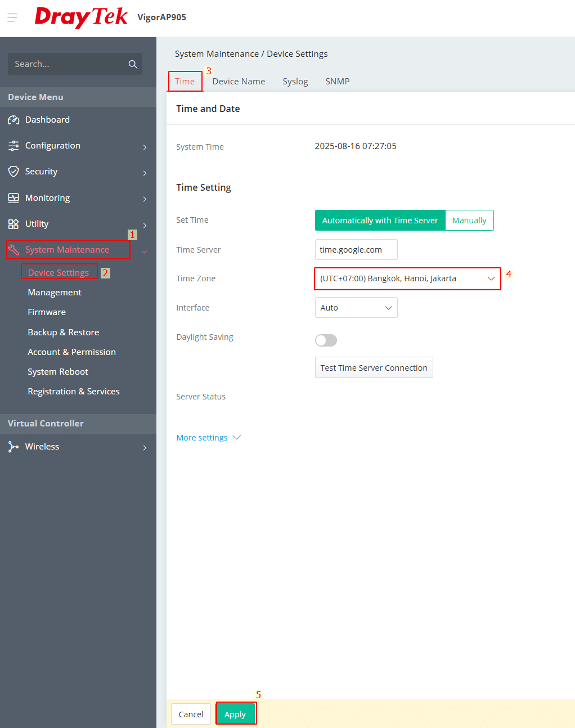
Task: Click the Dashboard gauge icon
Action: tap(14, 120)
